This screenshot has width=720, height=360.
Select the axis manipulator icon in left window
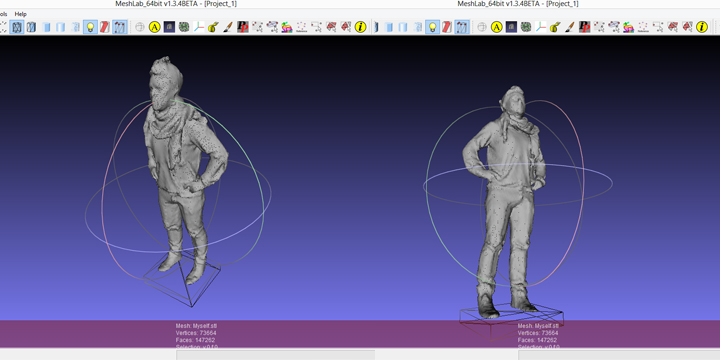coord(198,27)
